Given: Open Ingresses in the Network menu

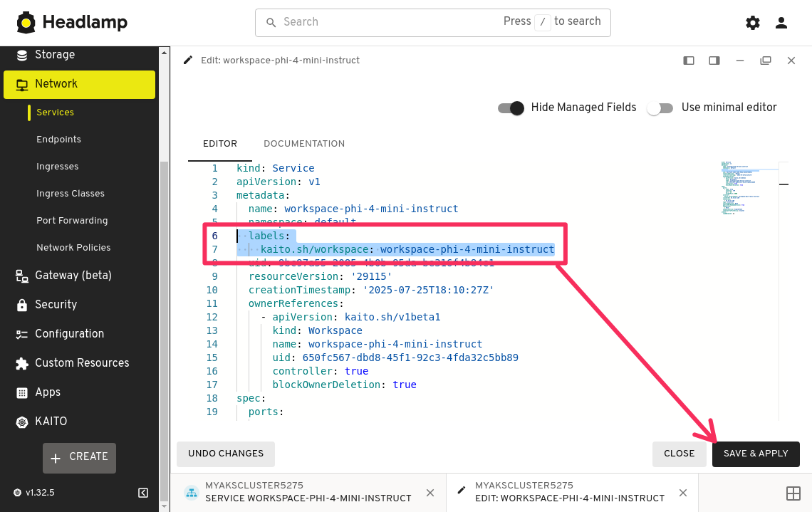Looking at the screenshot, I should pos(58,167).
